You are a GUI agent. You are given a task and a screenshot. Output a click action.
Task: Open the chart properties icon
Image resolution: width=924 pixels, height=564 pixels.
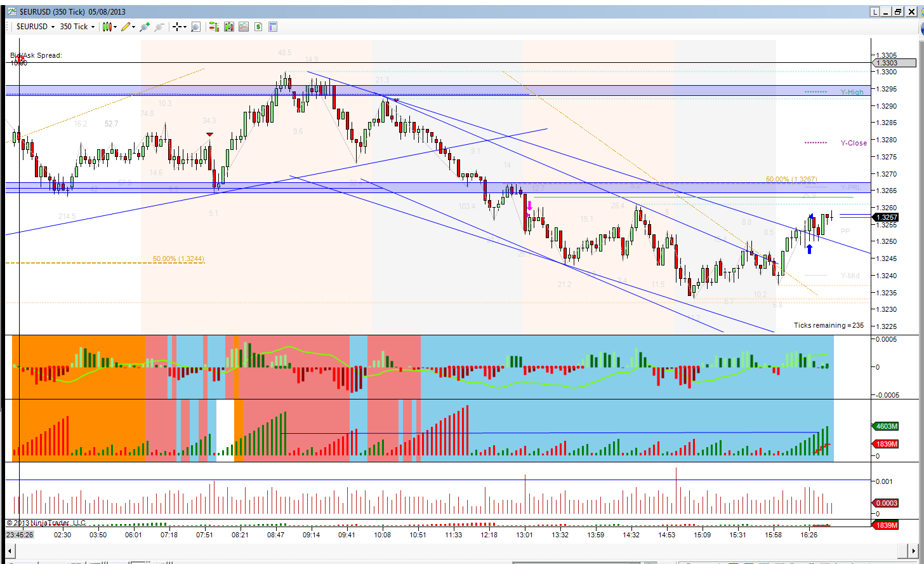(273, 27)
